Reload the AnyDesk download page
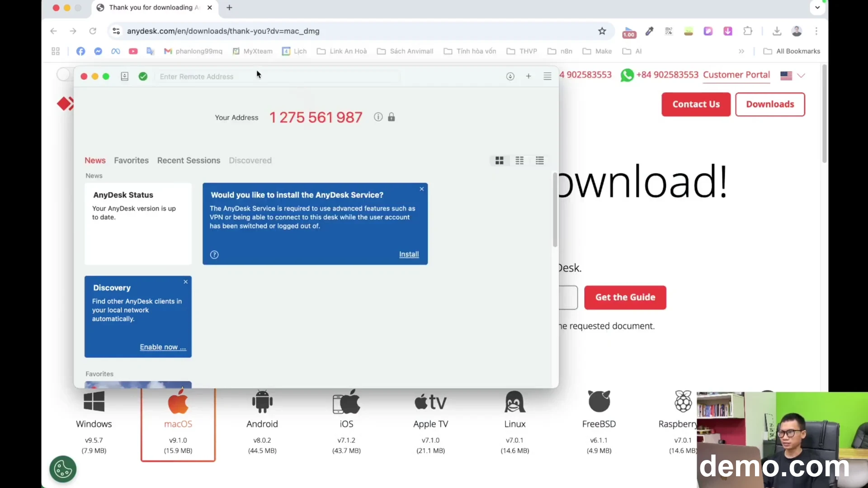The width and height of the screenshot is (868, 488). [93, 31]
